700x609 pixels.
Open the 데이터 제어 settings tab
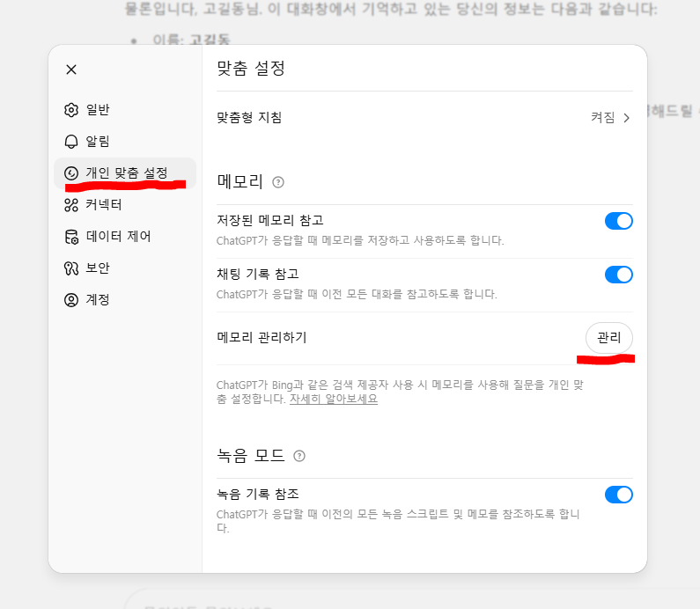coord(125,237)
